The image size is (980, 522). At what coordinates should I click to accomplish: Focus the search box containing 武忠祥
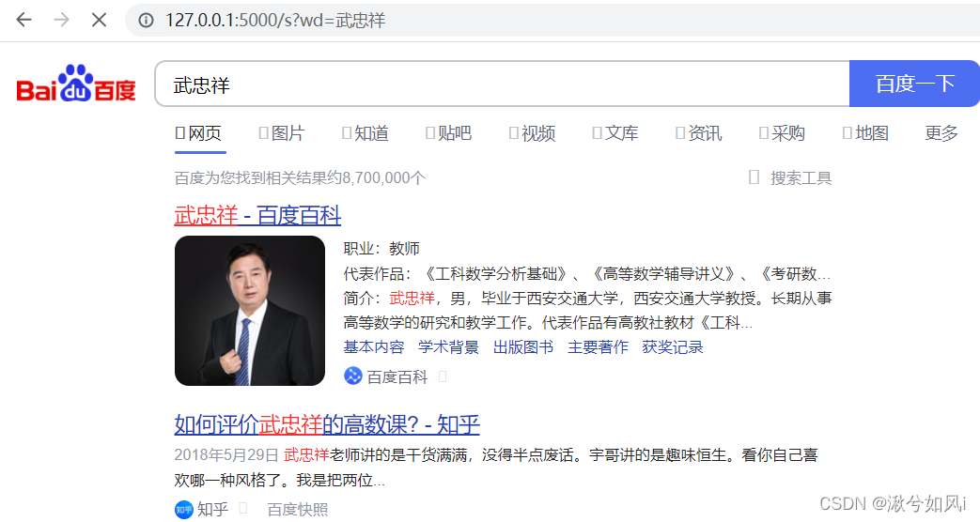click(502, 84)
